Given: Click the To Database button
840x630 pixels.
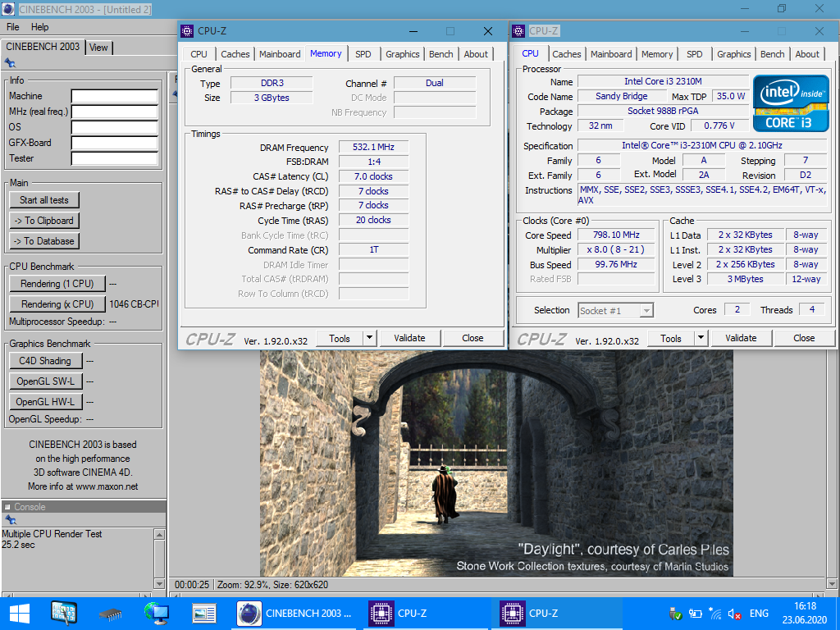Looking at the screenshot, I should point(44,241).
